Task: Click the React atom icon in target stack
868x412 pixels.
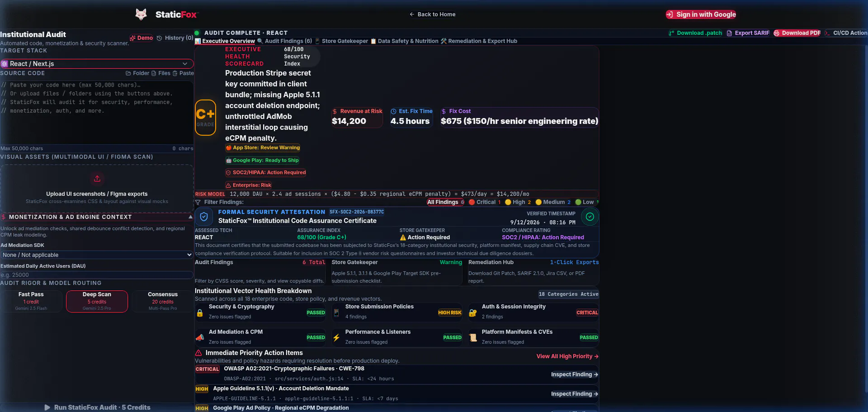Action: 5,64
